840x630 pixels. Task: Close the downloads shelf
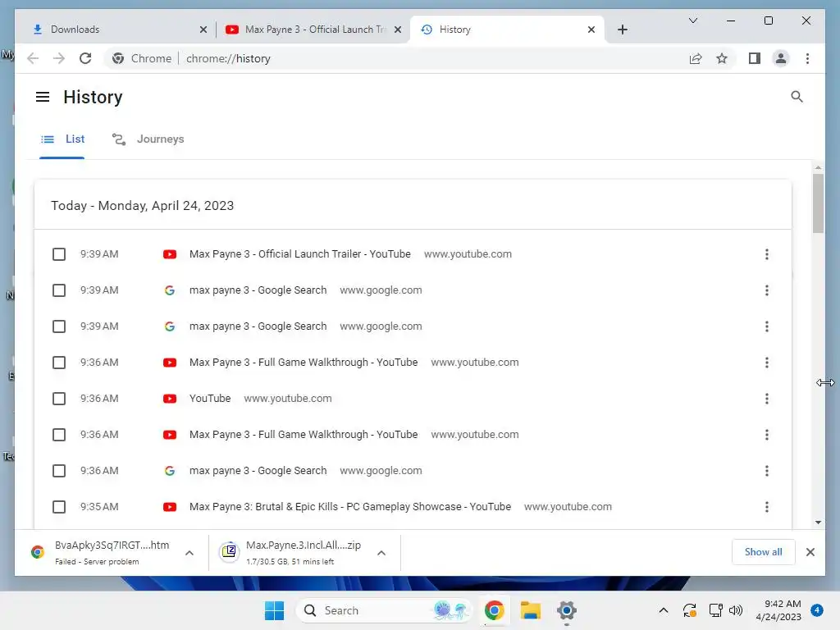[x=810, y=552]
